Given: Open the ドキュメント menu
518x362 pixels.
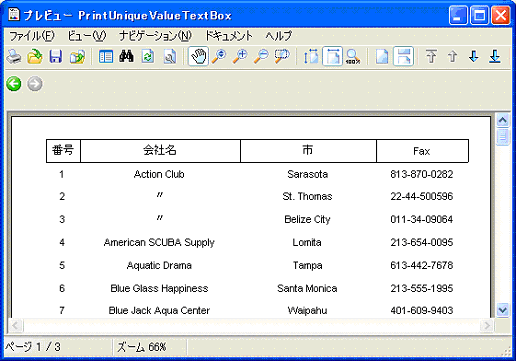Looking at the screenshot, I should point(229,36).
